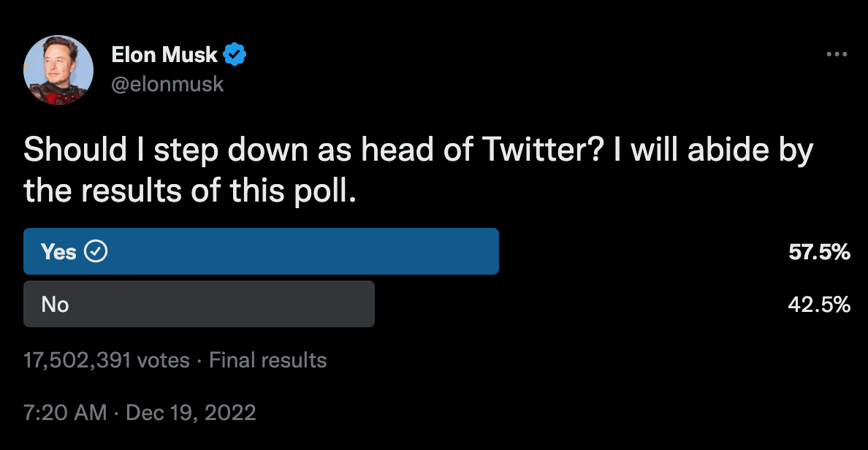The width and height of the screenshot is (868, 450).
Task: Select the gray No poll bar
Action: [x=219, y=304]
